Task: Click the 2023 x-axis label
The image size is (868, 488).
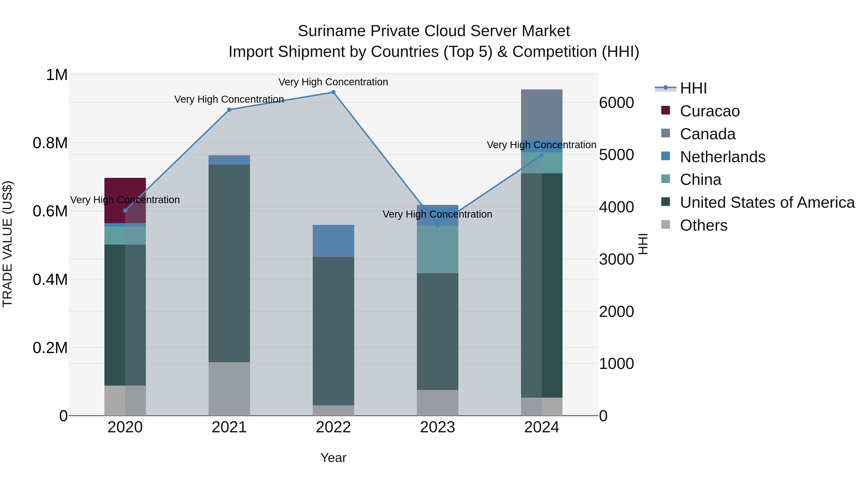Action: click(x=437, y=427)
